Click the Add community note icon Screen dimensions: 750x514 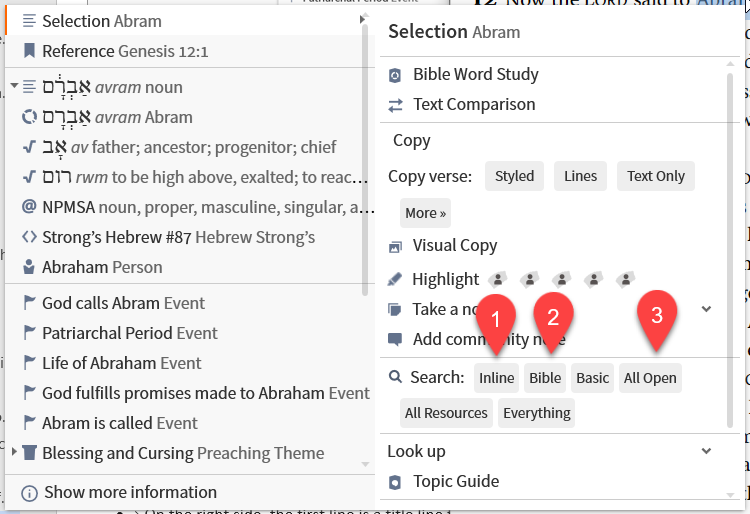(395, 339)
